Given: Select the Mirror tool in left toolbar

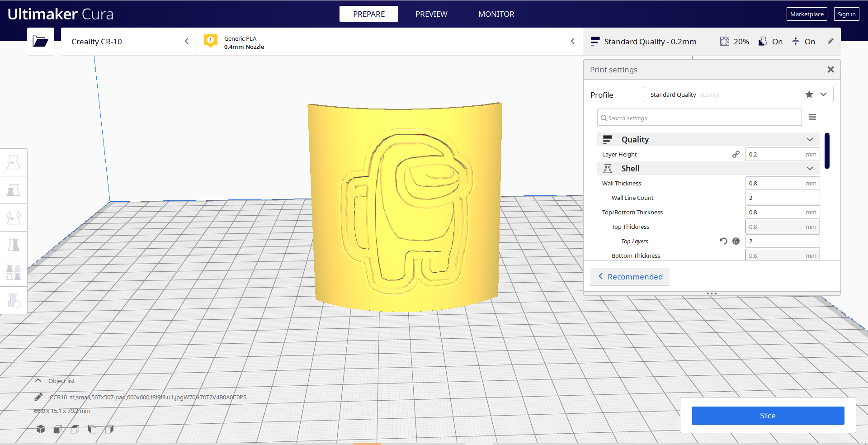Looking at the screenshot, I should (x=14, y=245).
